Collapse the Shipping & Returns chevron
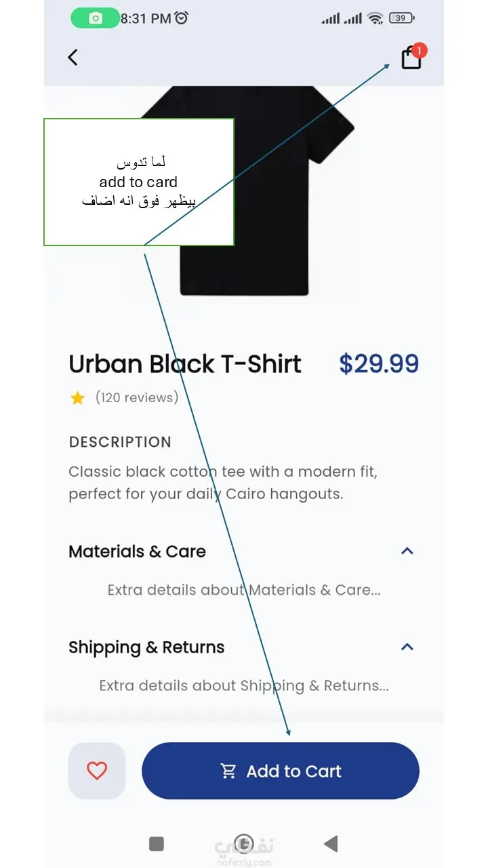This screenshot has height=868, width=488. click(407, 646)
